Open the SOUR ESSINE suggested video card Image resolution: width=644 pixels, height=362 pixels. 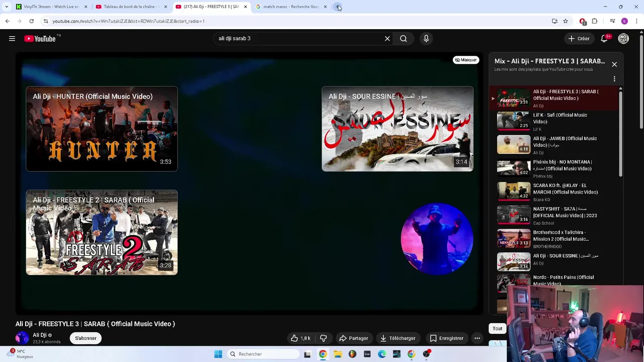coord(397,129)
